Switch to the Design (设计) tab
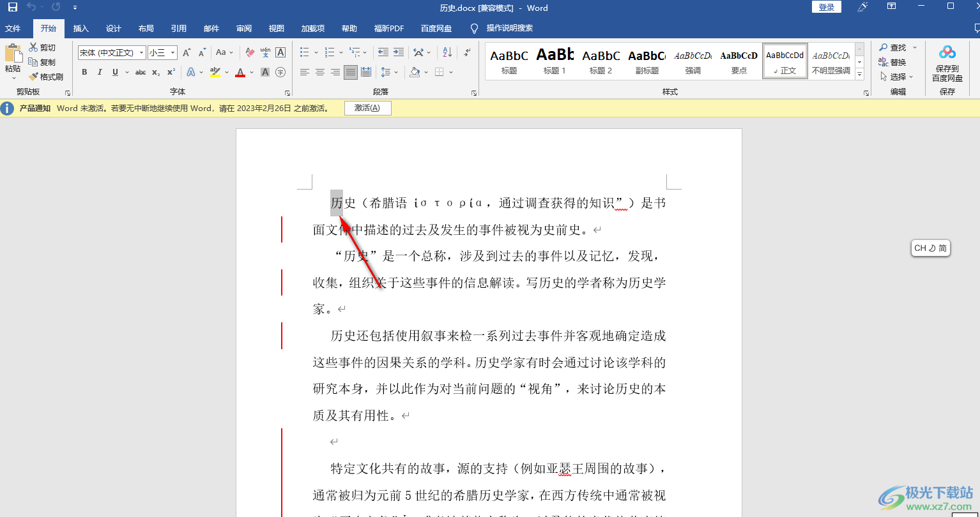 [114, 29]
